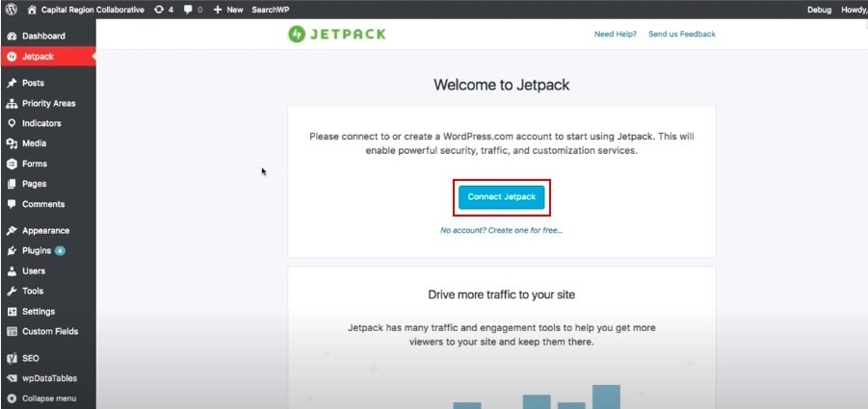The width and height of the screenshot is (868, 409).
Task: Open the Howdy user account menu
Action: point(852,10)
